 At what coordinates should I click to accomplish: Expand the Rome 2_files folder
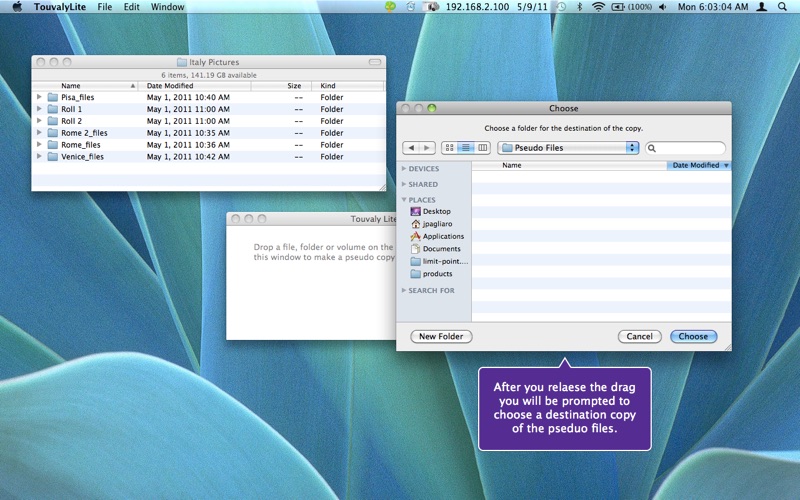pos(39,132)
